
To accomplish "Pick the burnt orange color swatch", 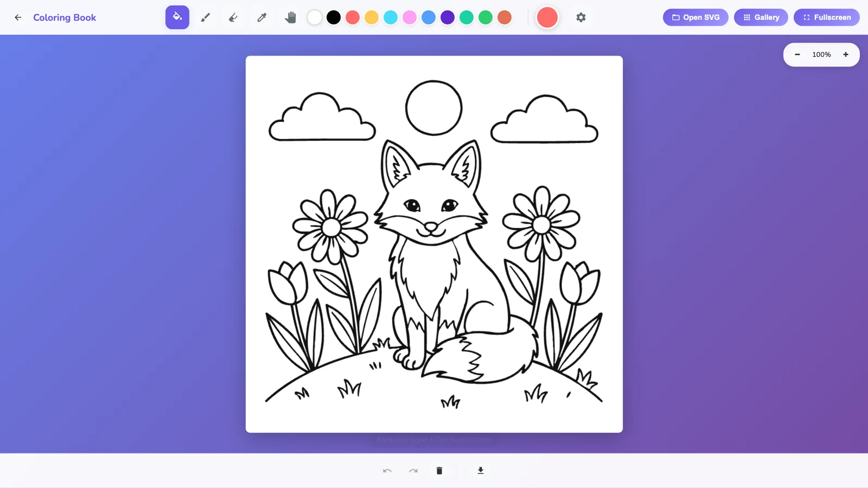I will (505, 17).
